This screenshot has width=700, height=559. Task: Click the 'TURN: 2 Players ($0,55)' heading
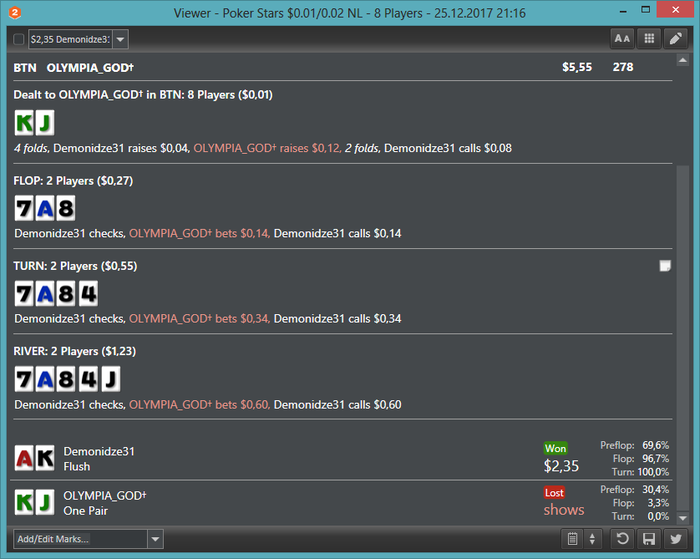click(x=75, y=266)
